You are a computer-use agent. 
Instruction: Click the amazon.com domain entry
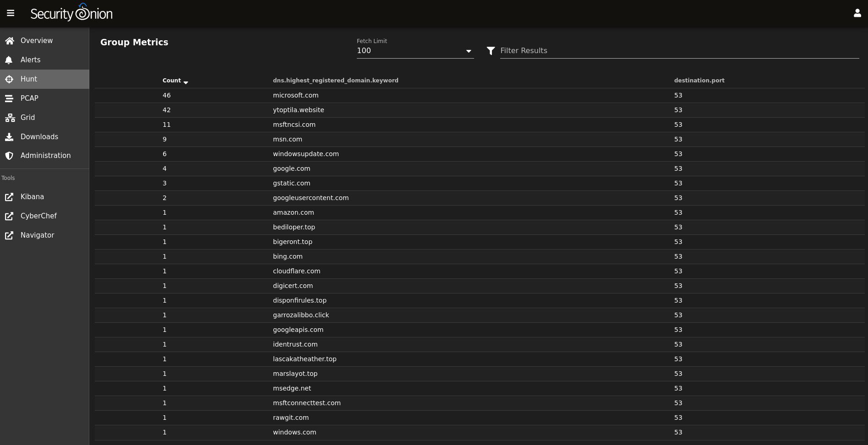(x=293, y=212)
